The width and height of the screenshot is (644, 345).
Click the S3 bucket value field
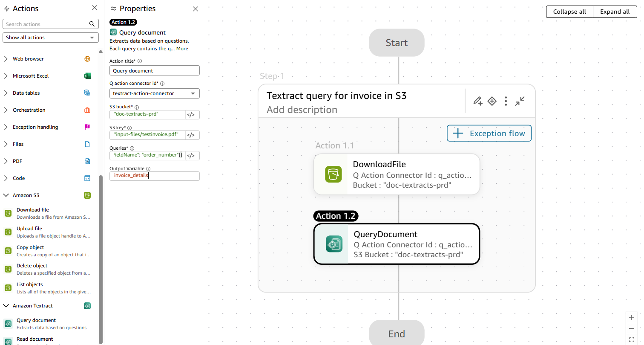[147, 115]
